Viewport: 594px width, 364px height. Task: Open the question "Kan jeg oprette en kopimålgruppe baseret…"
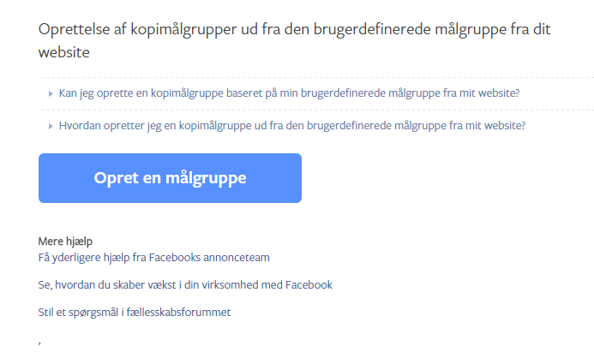[289, 93]
